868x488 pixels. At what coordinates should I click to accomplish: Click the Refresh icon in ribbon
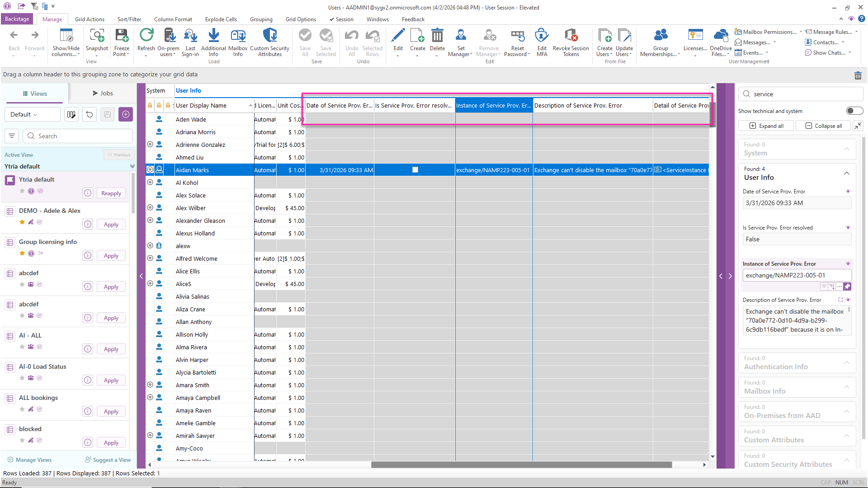click(146, 36)
